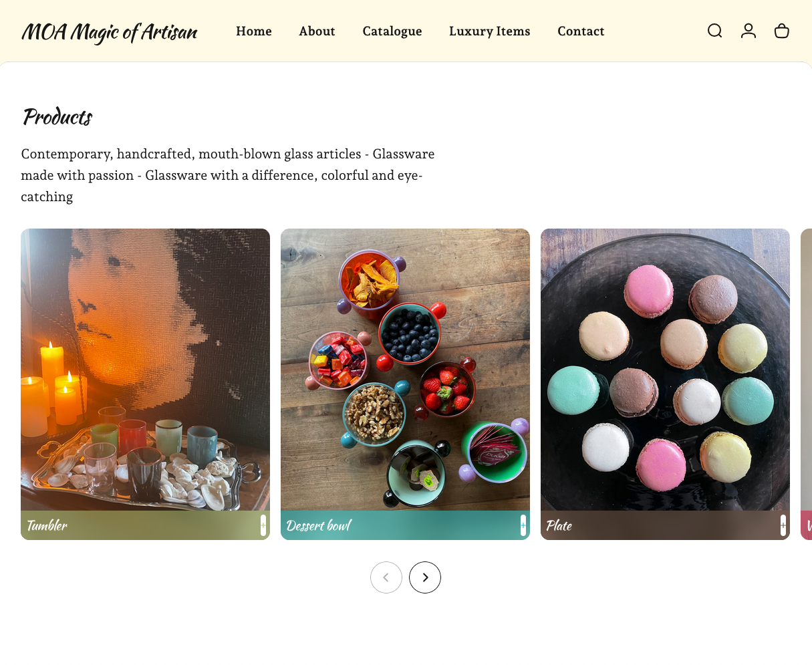Open the shopping bag cart icon
The width and height of the screenshot is (812, 665).
782,31
